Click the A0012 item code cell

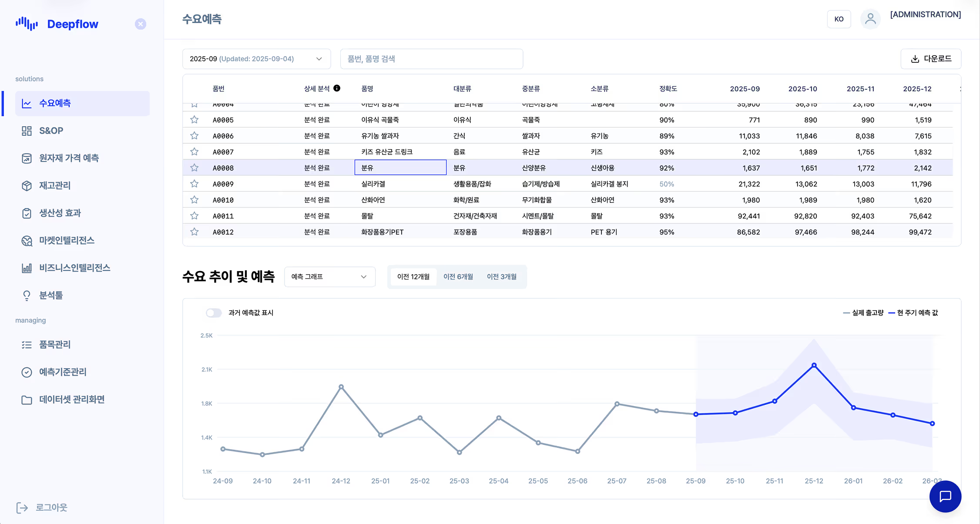[x=223, y=232]
